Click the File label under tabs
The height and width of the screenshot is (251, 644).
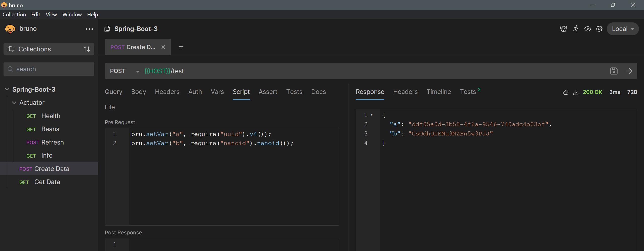pos(110,107)
